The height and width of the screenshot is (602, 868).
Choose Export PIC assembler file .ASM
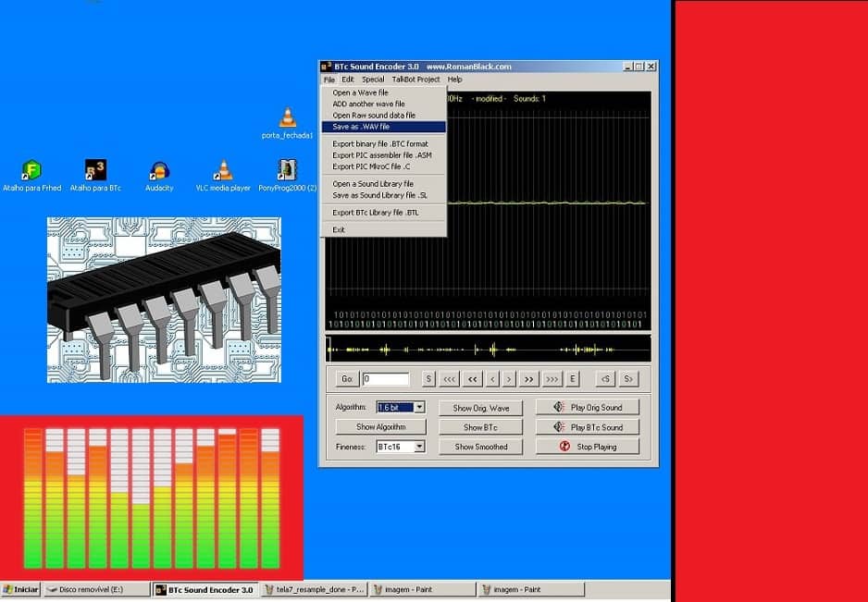[x=384, y=155]
